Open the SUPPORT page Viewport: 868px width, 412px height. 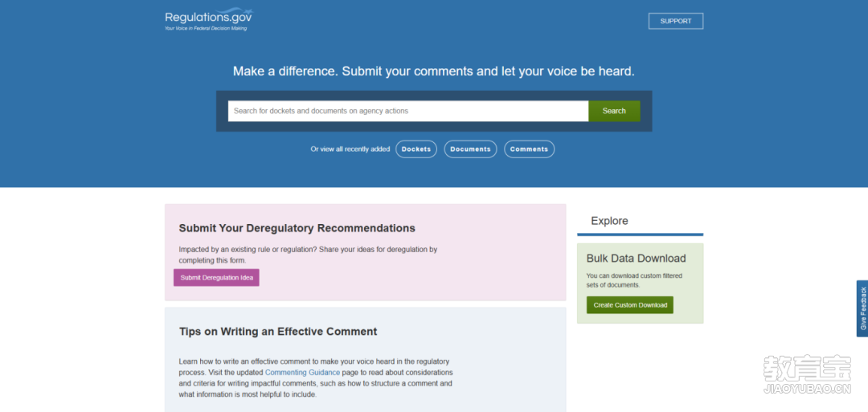pyautogui.click(x=675, y=22)
